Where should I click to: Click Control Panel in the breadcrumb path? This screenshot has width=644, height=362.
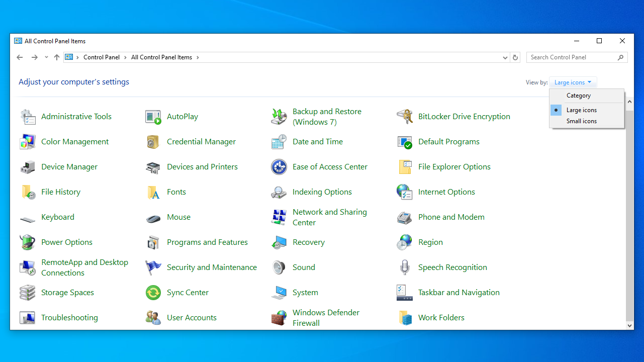102,57
